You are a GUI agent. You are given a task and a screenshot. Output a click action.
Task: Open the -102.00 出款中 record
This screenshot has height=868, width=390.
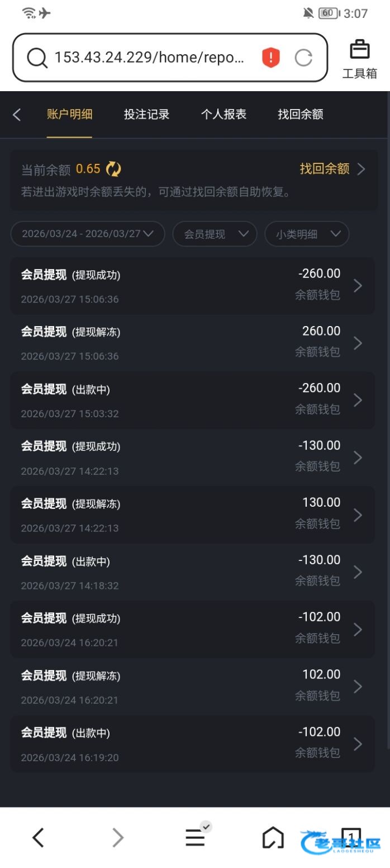coord(192,744)
